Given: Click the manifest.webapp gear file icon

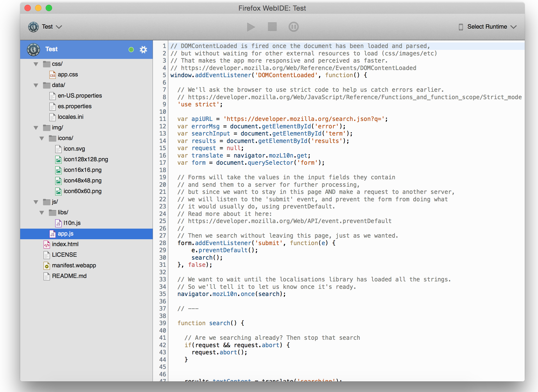Looking at the screenshot, I should (x=47, y=265).
